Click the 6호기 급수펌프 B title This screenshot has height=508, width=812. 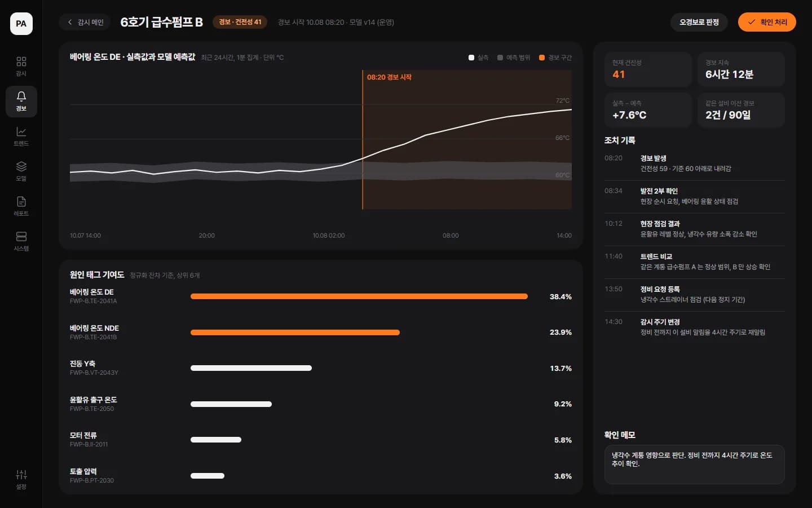161,22
